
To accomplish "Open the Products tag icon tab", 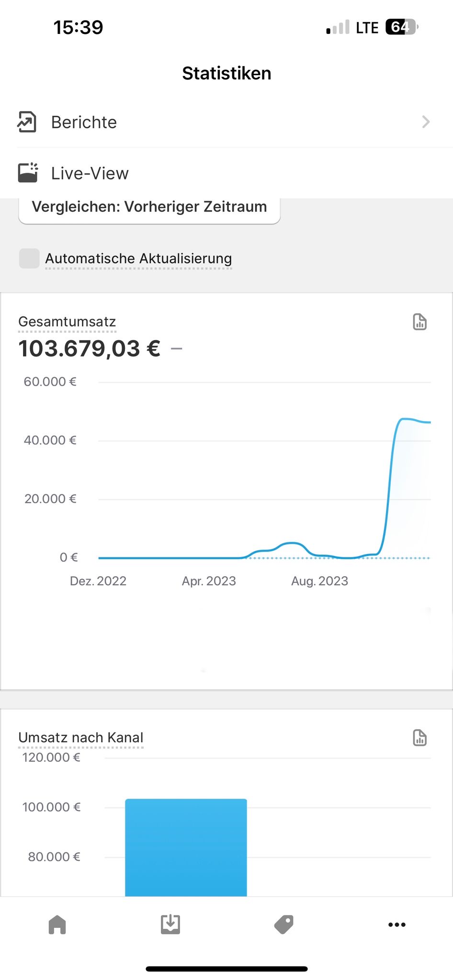I will click(283, 924).
